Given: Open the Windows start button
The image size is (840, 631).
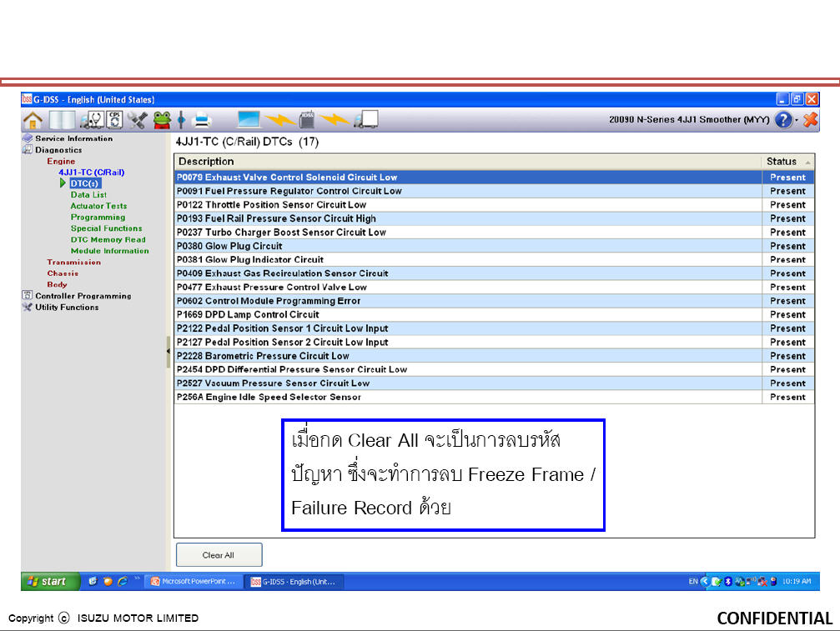Looking at the screenshot, I should click(x=50, y=581).
